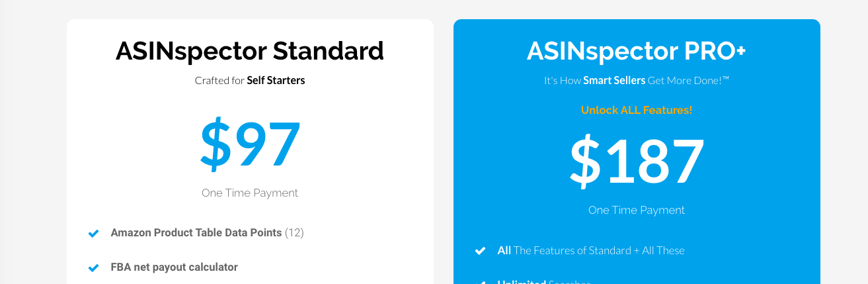Select the $97 Standard price
This screenshot has height=284, width=868.
(250, 145)
